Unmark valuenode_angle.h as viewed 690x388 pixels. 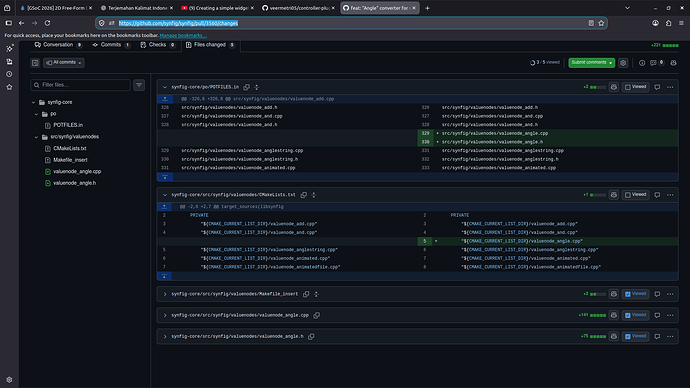coord(636,337)
